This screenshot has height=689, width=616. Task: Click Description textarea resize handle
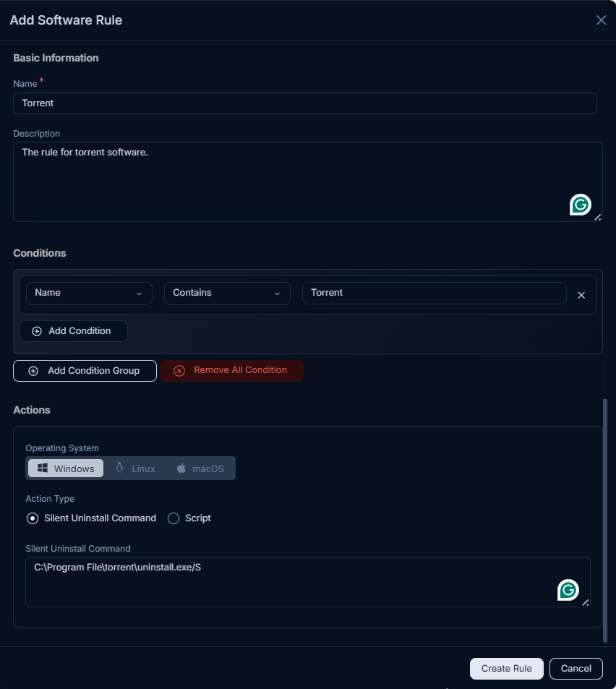click(597, 217)
